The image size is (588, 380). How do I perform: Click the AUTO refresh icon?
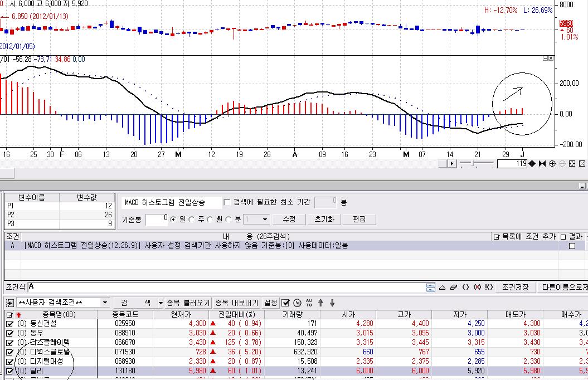[x=309, y=303]
